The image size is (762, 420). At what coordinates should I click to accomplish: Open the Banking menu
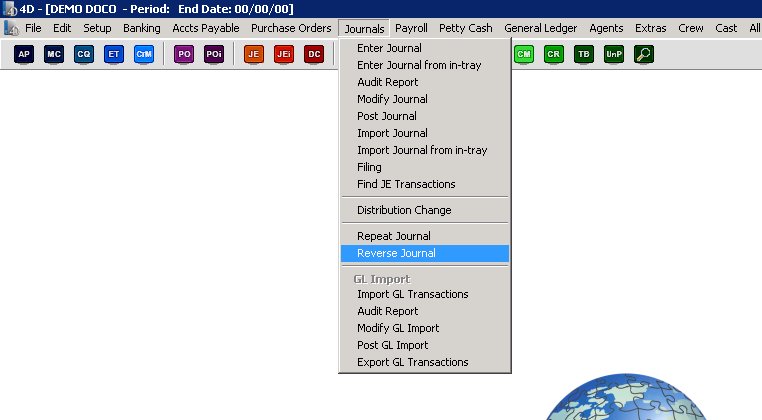141,28
